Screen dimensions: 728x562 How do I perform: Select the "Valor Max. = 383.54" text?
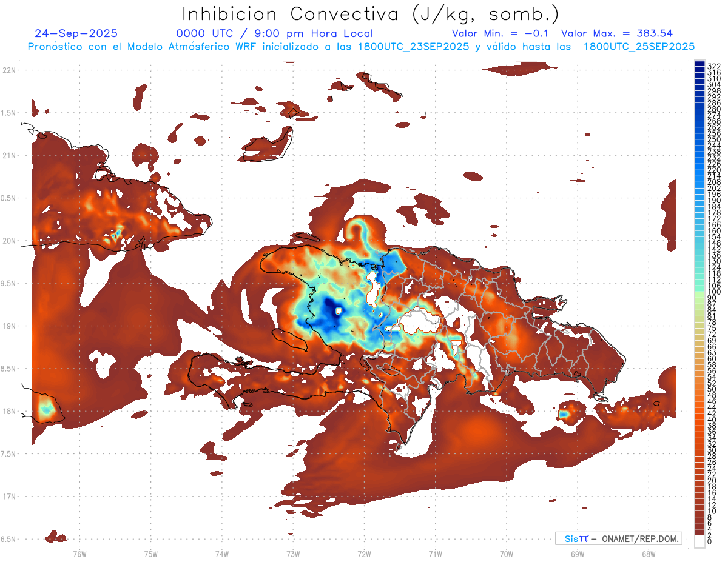coord(617,33)
